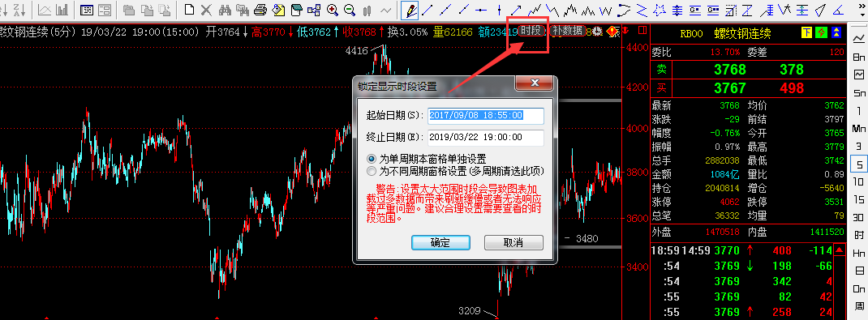The image size is (868, 320).
Task: Select the 8n period in sidebar
Action: pos(858,57)
